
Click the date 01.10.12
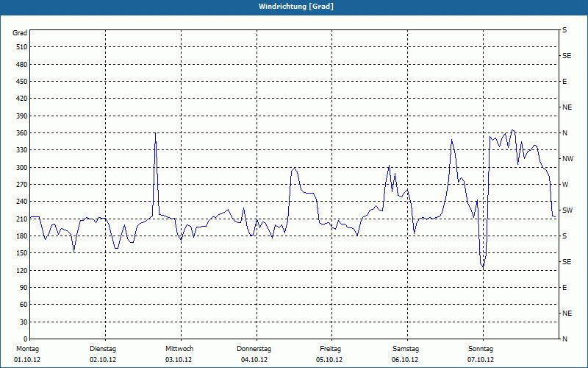(x=27, y=360)
